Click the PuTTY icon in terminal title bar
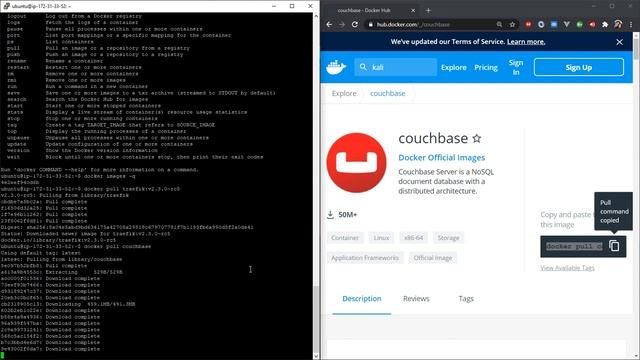Image resolution: width=640 pixels, height=360 pixels. point(7,6)
